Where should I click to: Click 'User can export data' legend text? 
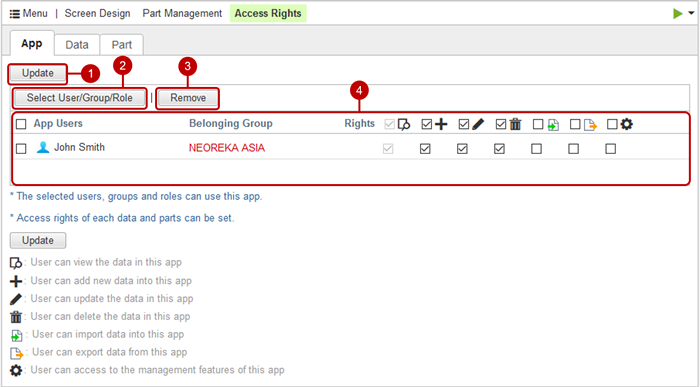point(110,352)
